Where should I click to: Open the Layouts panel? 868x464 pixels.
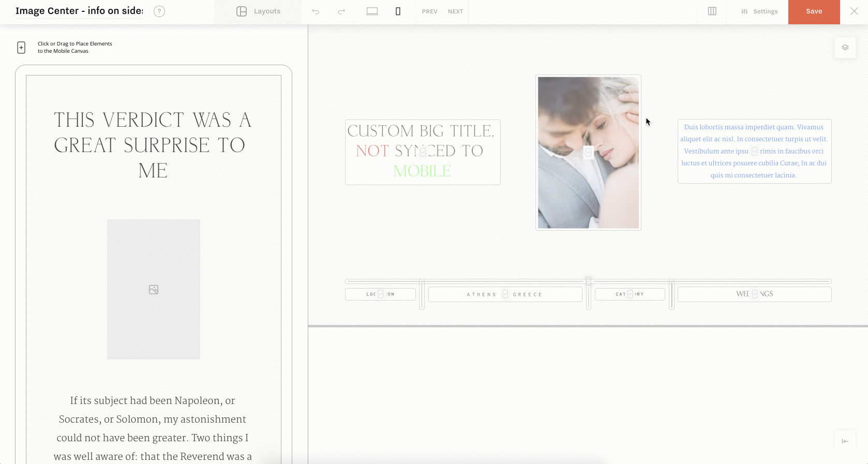pos(258,11)
